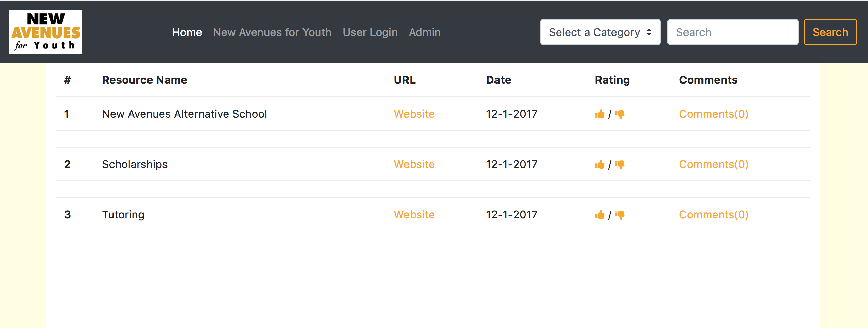Open the Admin page
Screen dimensions: 868x328
click(x=424, y=32)
